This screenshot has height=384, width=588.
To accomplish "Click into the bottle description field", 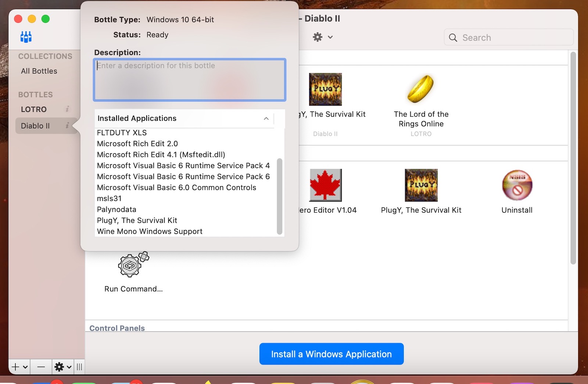I will [x=190, y=80].
